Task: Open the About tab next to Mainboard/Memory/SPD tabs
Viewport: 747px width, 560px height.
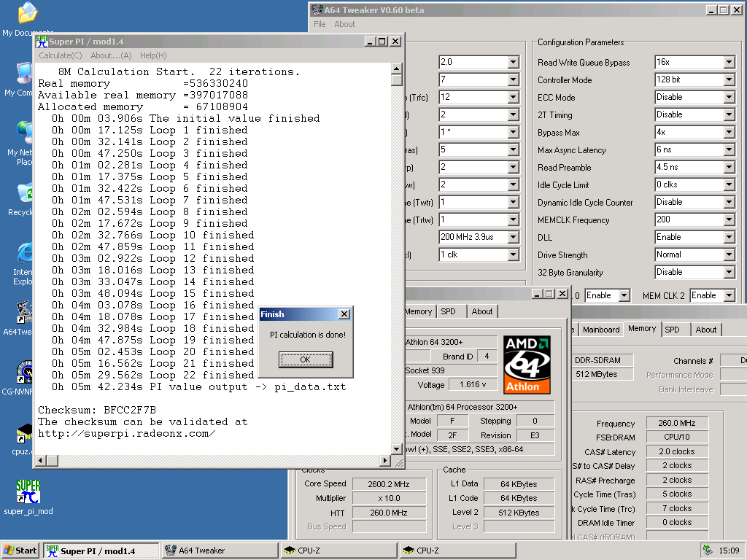Action: [706, 330]
